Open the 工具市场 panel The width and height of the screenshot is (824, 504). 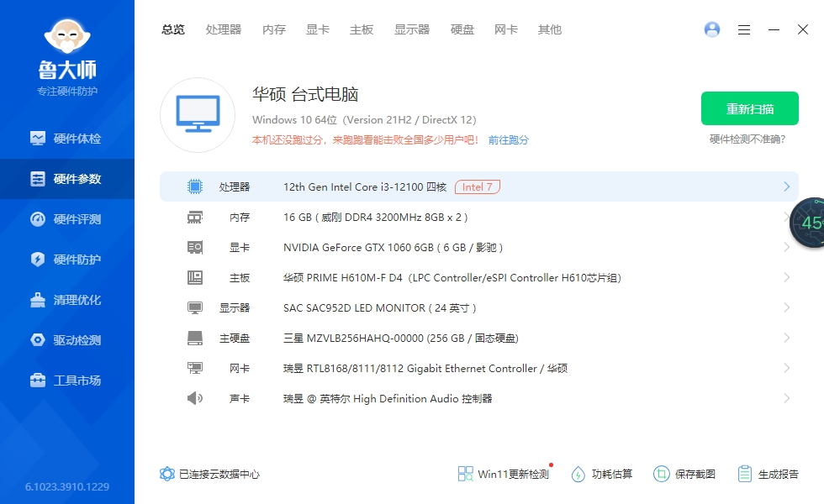pos(67,380)
